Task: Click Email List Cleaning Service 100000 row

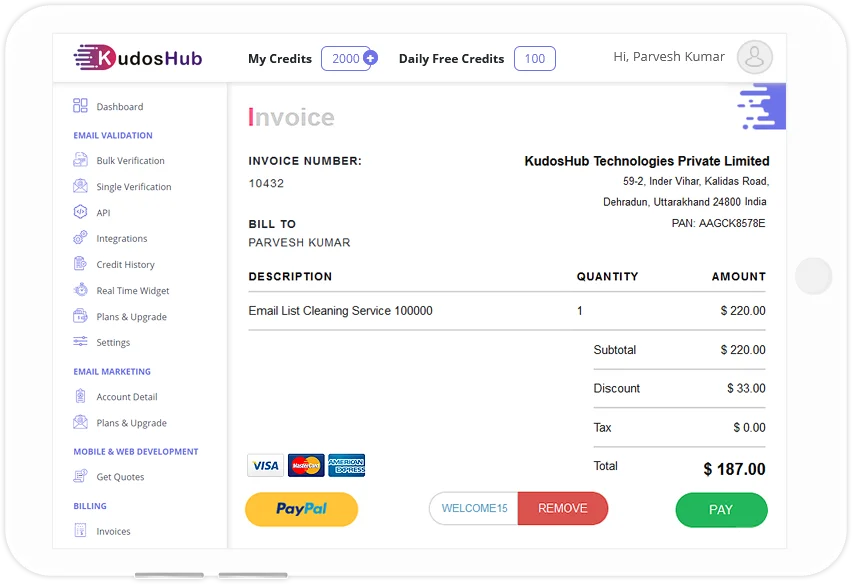Action: pyautogui.click(x=507, y=311)
